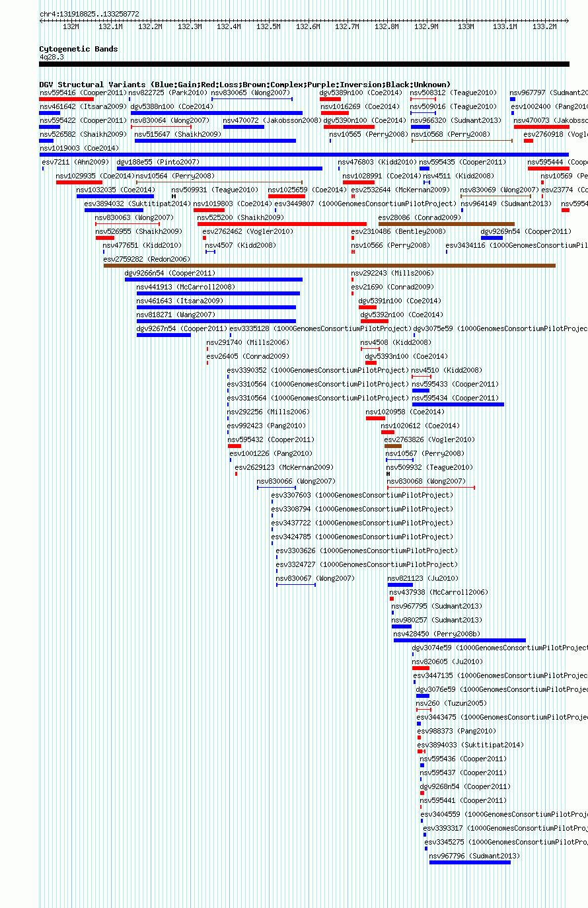Click the blue bar under dgv9267n54
Viewport: 588px width, 908px height.
163,335
